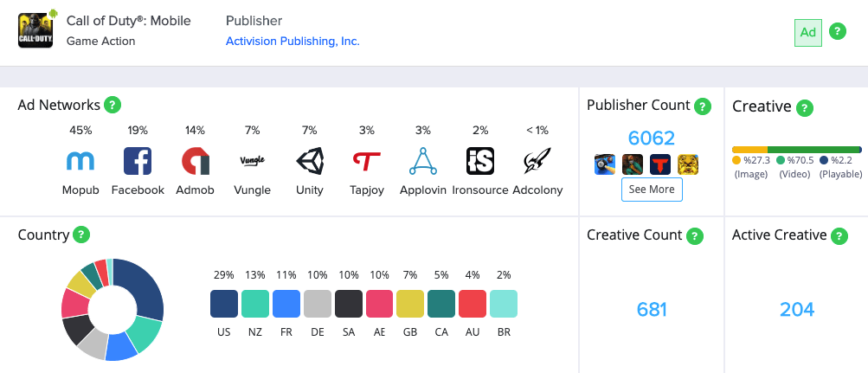Click the Call of Duty Mobile app icon
868x373 pixels.
coord(36,30)
